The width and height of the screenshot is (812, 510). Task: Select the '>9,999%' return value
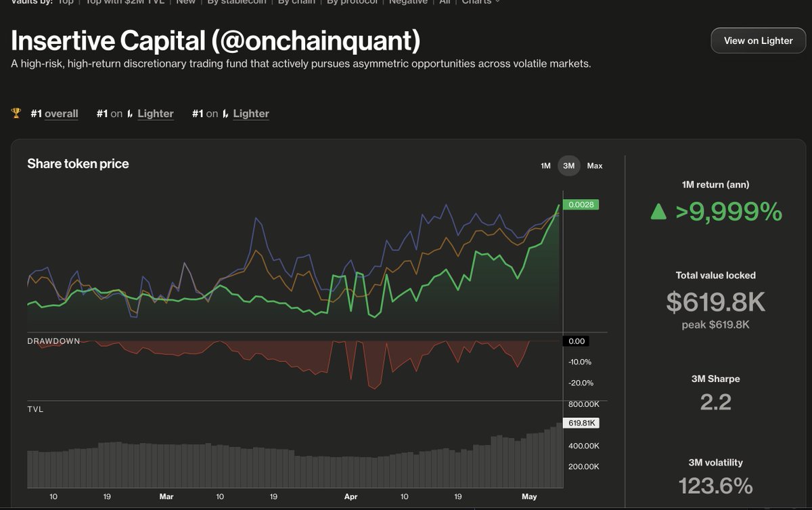tap(729, 213)
